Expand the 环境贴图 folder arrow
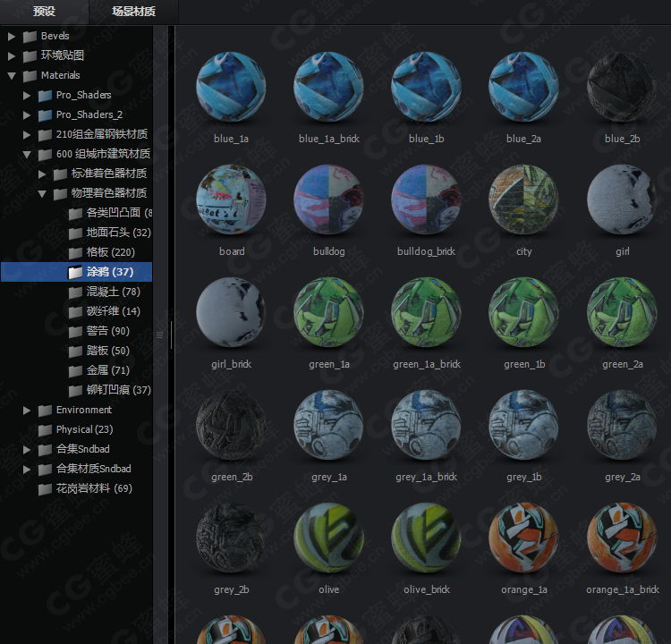Image resolution: width=671 pixels, height=644 pixels. point(12,56)
